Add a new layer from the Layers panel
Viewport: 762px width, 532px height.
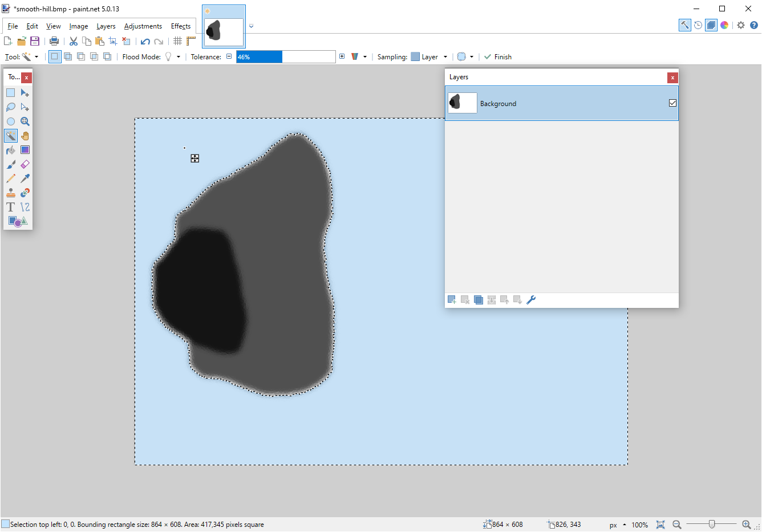pyautogui.click(x=452, y=299)
